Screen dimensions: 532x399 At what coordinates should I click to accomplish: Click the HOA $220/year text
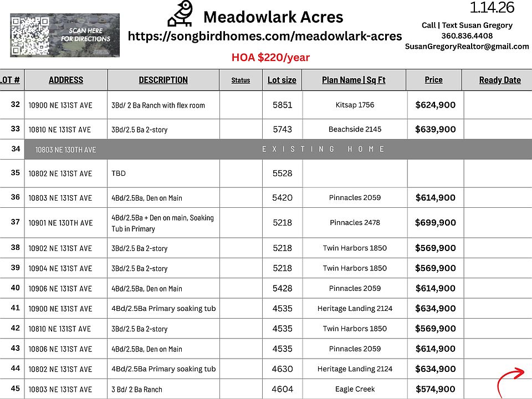(x=270, y=58)
